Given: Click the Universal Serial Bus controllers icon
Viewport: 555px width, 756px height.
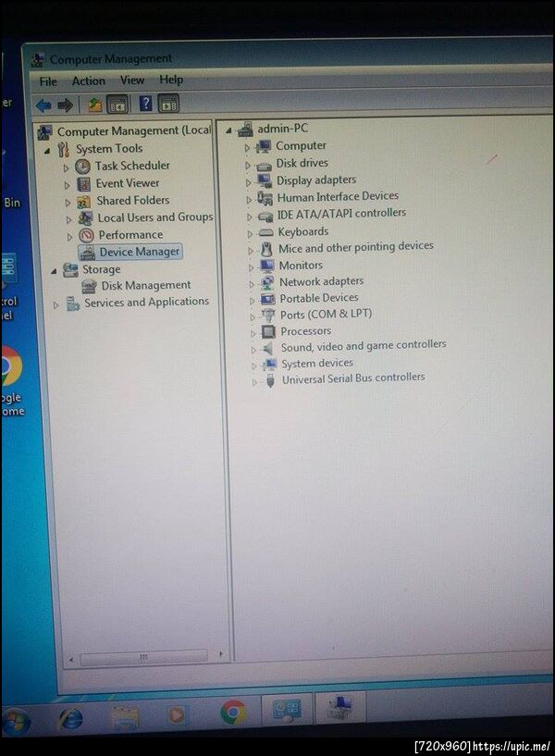Looking at the screenshot, I should pos(270,380).
